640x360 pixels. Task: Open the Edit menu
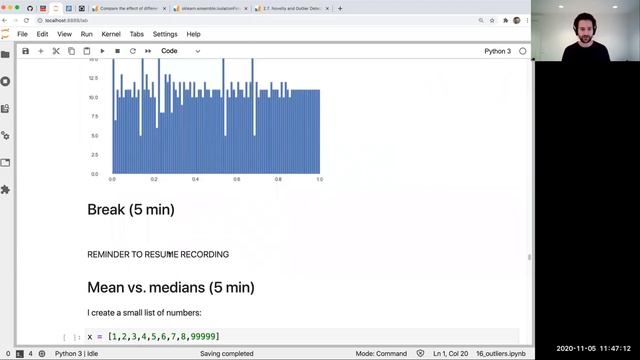pos(42,34)
